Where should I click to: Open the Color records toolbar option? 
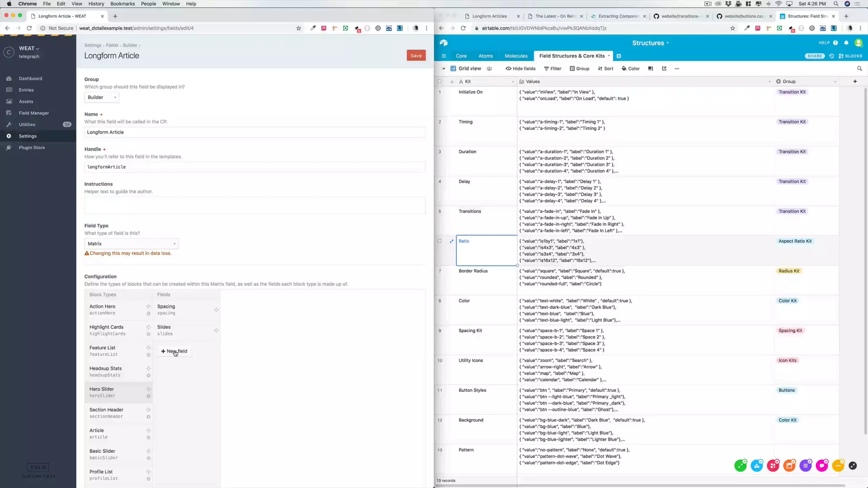tap(631, 69)
